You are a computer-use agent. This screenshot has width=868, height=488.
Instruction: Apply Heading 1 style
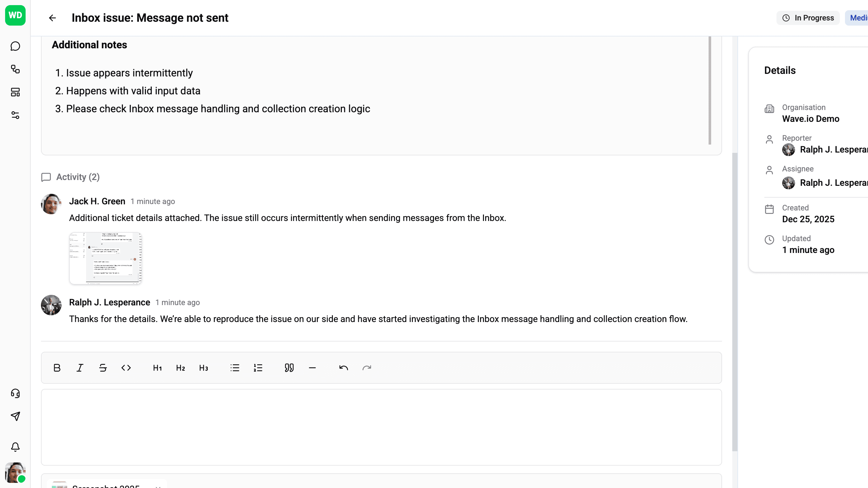pyautogui.click(x=157, y=368)
